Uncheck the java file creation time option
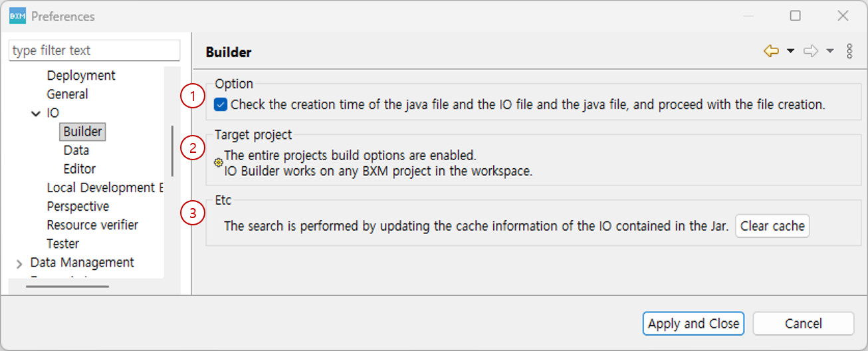This screenshot has height=351, width=868. pyautogui.click(x=221, y=104)
